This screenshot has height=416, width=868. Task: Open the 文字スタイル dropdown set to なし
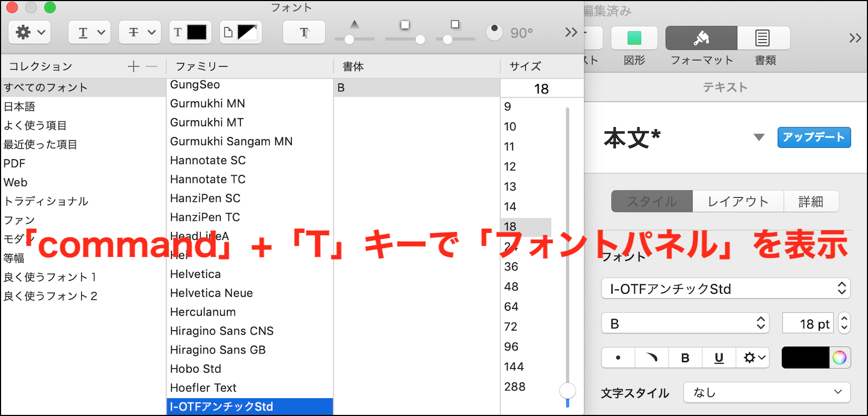767,392
